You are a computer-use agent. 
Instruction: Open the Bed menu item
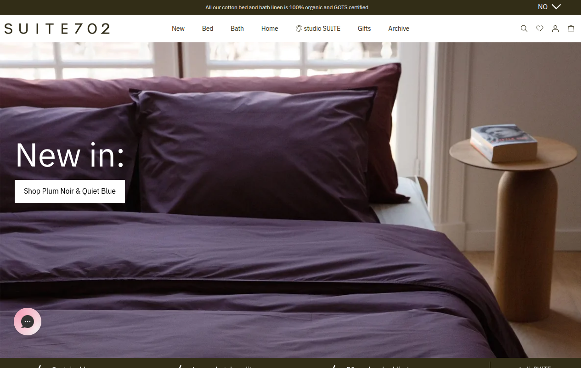coord(208,29)
